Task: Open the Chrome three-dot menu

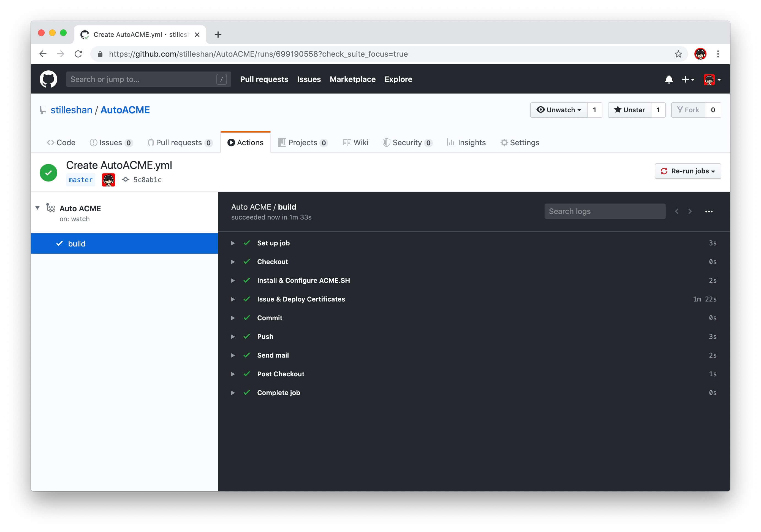Action: pos(718,54)
